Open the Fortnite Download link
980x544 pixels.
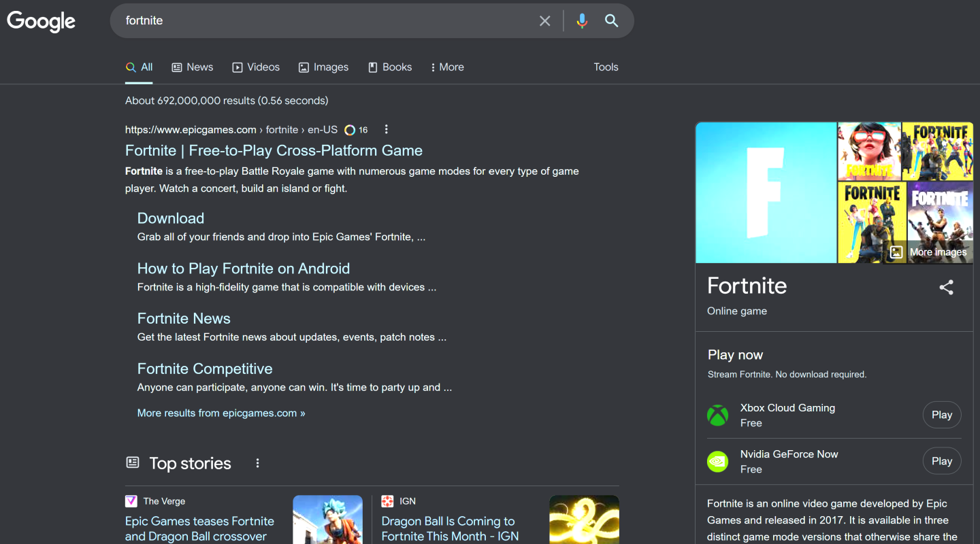pos(170,218)
